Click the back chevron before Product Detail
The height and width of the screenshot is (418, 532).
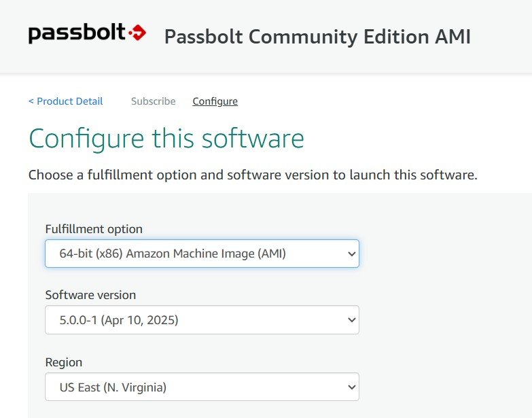coord(31,101)
